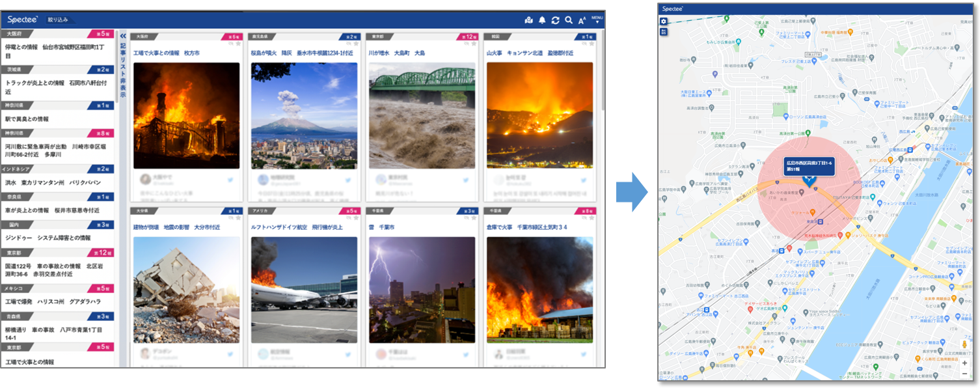Open the map view icon in Spectee toolbar
The width and height of the screenshot is (980, 390).
528,20
